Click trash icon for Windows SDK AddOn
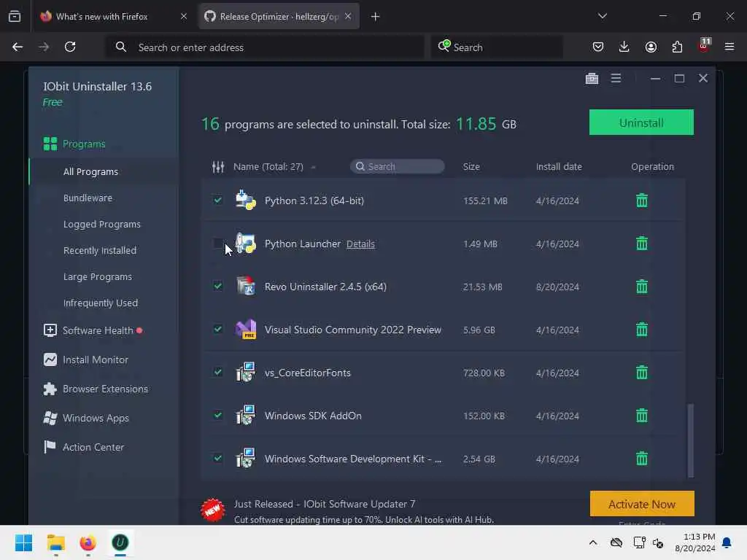 point(642,416)
